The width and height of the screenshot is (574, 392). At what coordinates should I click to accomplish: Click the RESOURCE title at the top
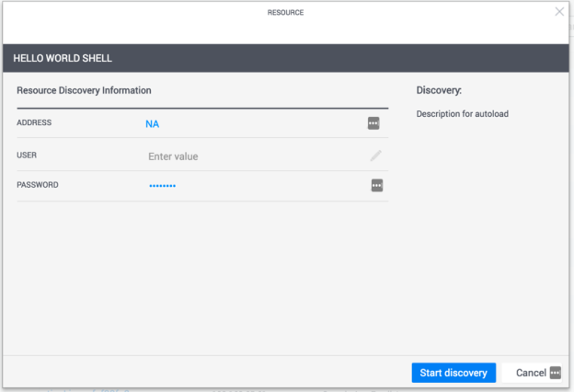point(285,13)
